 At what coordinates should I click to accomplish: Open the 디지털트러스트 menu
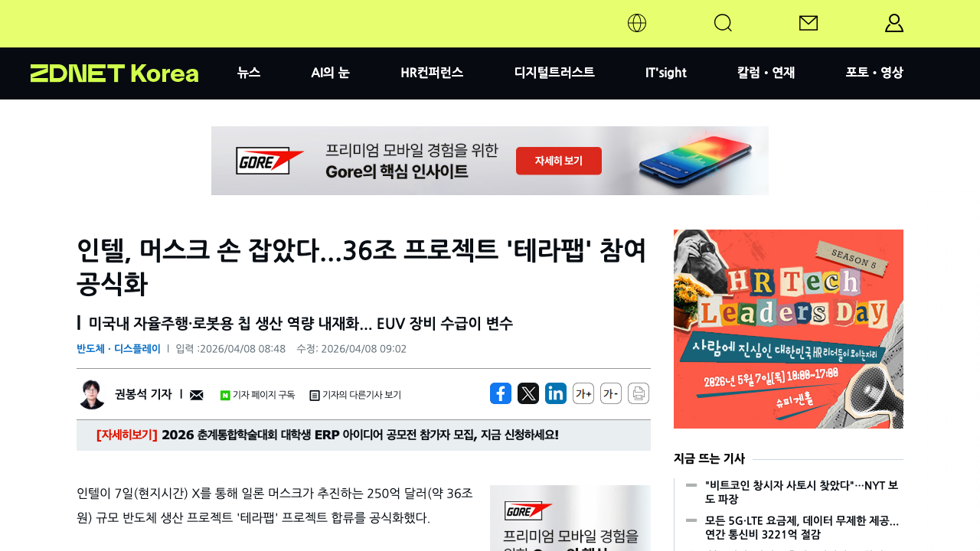point(554,73)
